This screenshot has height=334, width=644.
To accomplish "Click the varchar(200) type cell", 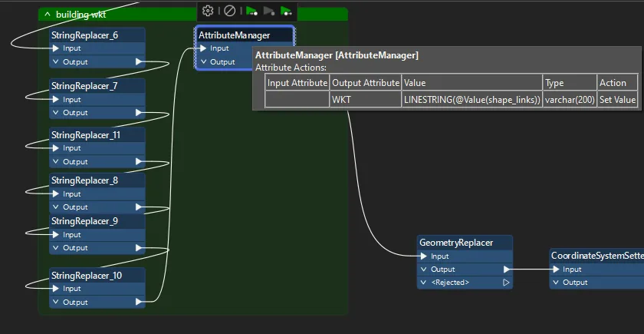I will pos(570,100).
